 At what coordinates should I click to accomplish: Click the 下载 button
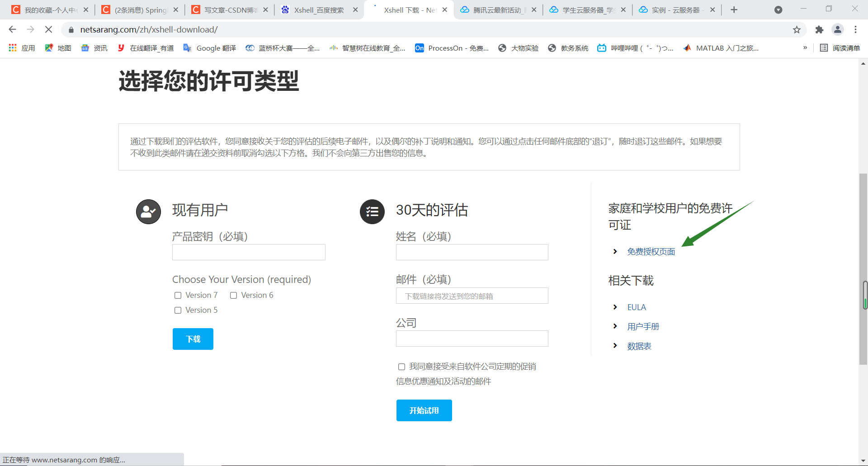193,339
